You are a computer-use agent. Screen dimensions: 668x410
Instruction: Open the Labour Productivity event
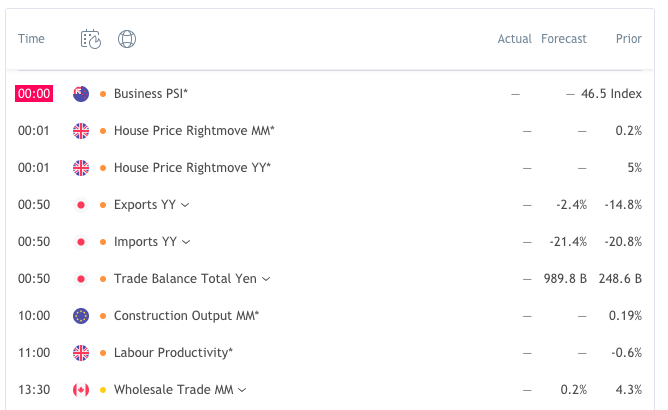[173, 353]
